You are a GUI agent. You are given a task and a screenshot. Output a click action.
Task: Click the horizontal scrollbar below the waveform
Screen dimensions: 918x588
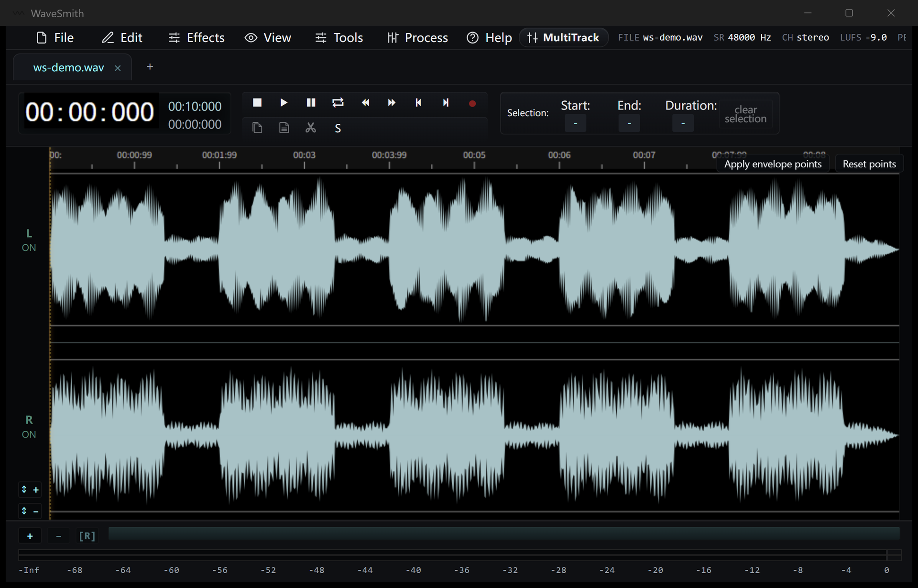pyautogui.click(x=504, y=534)
